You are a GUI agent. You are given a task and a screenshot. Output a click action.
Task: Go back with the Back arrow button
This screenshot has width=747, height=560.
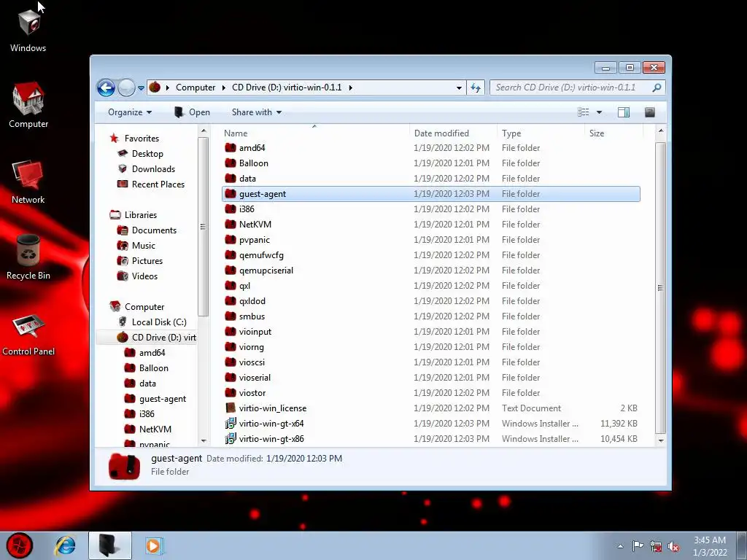106,87
